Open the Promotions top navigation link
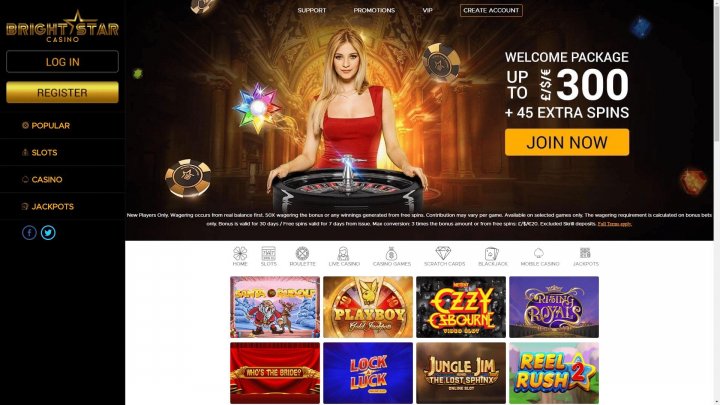The image size is (720, 405). click(374, 10)
